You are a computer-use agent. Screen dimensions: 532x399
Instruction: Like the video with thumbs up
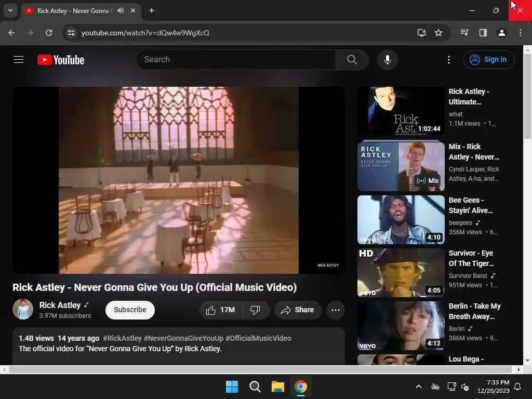pos(221,310)
